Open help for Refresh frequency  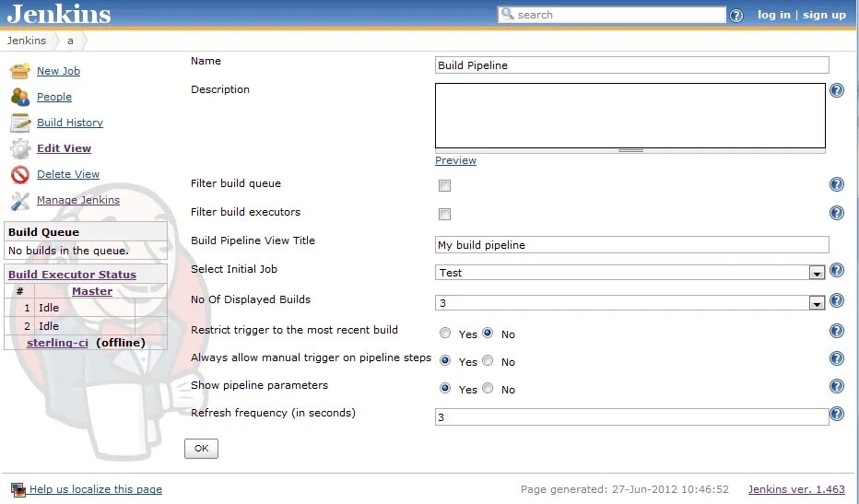pos(837,414)
